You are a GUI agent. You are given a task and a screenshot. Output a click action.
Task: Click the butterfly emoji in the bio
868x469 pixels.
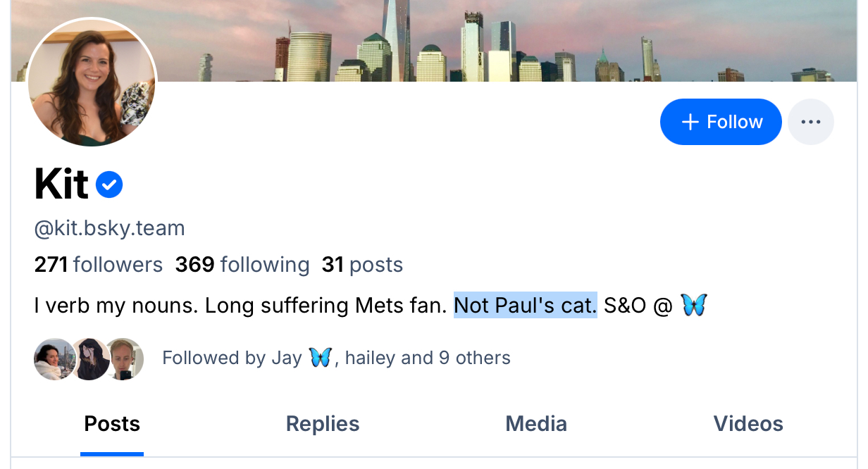click(x=694, y=306)
